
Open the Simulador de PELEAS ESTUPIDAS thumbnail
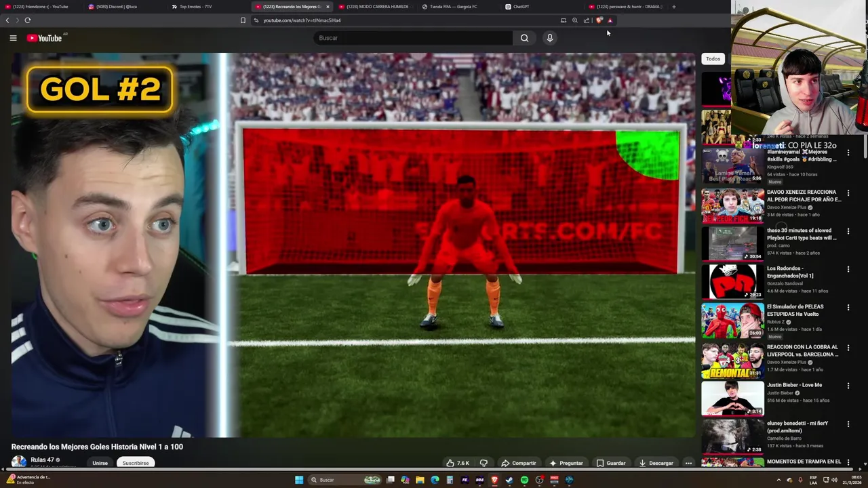coord(732,320)
